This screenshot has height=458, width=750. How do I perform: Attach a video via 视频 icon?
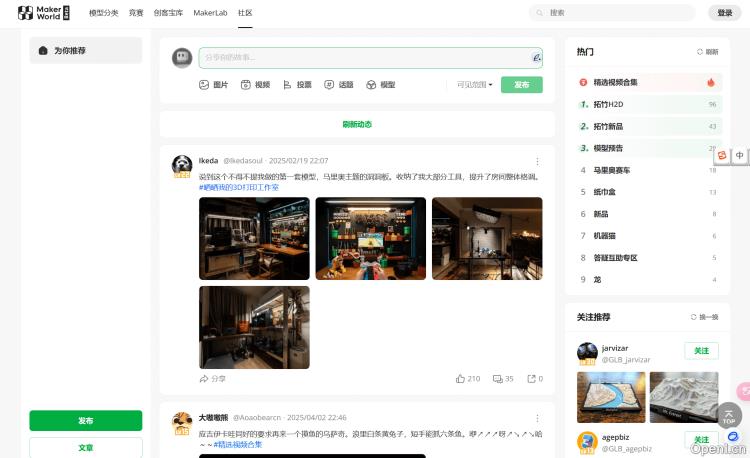pyautogui.click(x=255, y=85)
